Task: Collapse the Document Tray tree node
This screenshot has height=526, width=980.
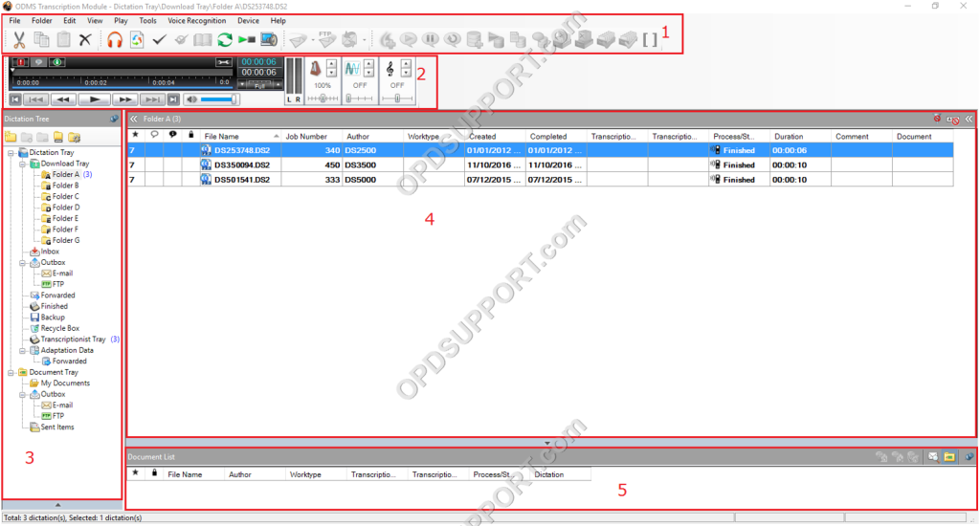Action: click(x=11, y=372)
